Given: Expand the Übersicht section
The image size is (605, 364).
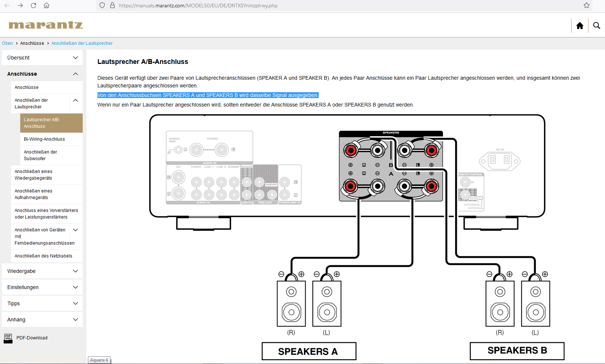Looking at the screenshot, I should tap(75, 58).
